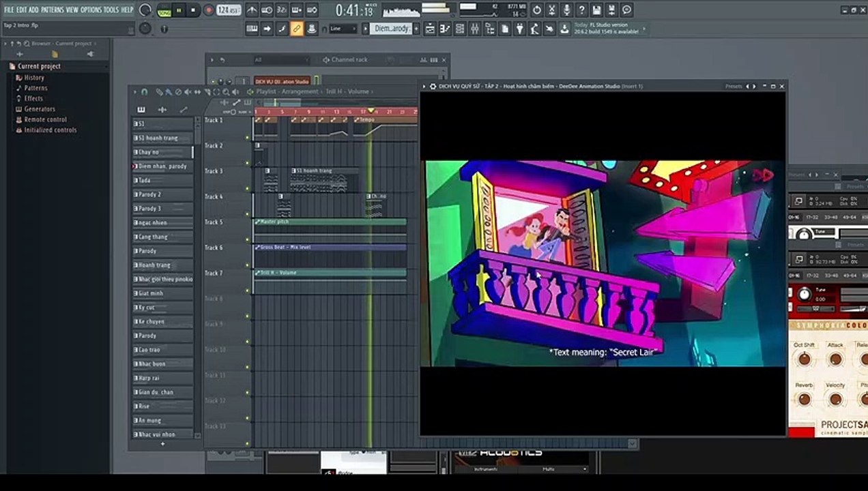The width and height of the screenshot is (868, 491).
Task: Select the Playlist mute tool
Action: click(x=188, y=91)
